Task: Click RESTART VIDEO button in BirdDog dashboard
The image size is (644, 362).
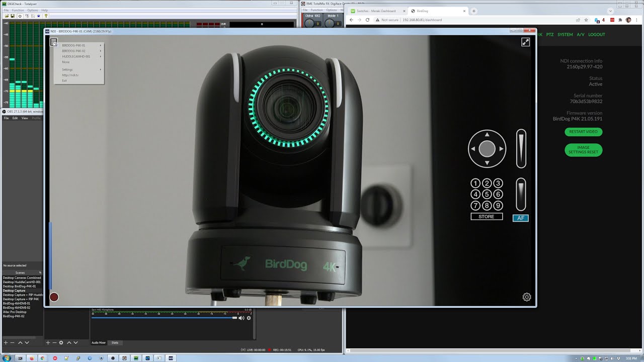Action: [584, 132]
